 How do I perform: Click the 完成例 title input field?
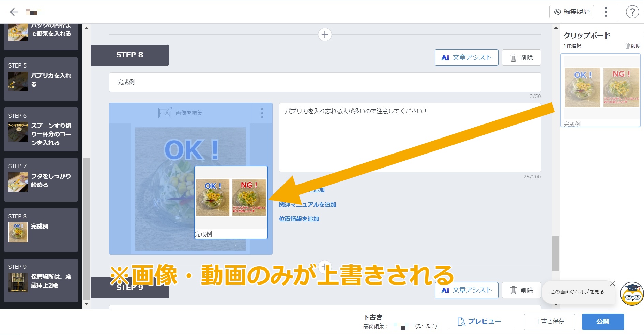tap(324, 82)
